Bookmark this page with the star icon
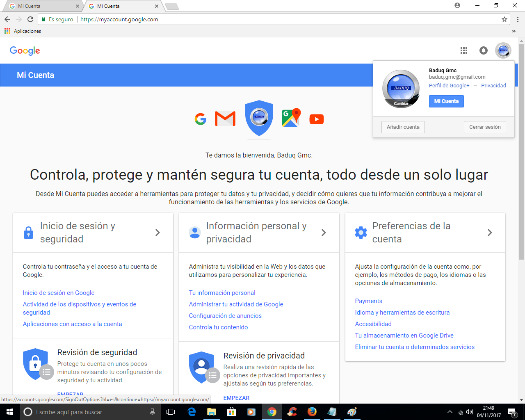 coord(504,19)
